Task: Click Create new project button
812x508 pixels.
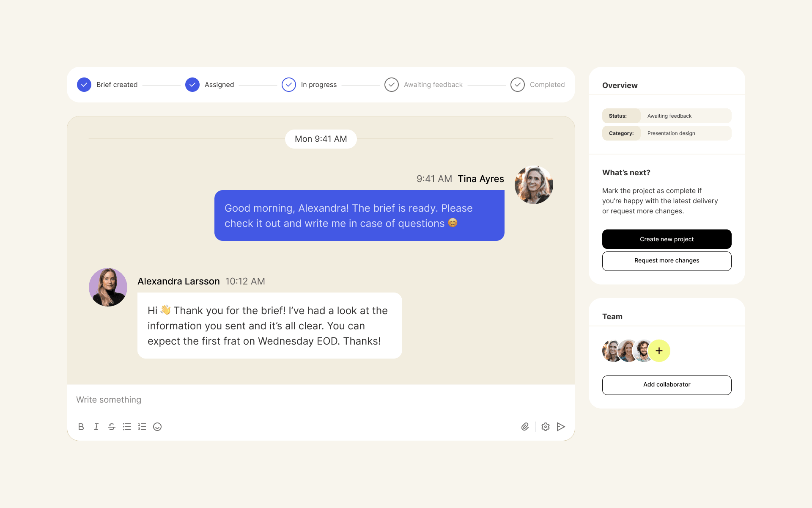Action: point(667,239)
